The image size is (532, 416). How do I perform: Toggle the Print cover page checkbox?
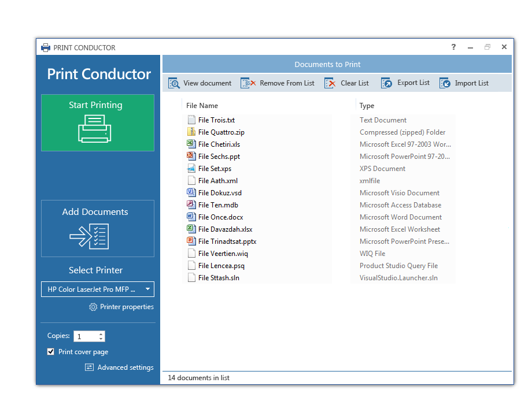click(x=51, y=352)
